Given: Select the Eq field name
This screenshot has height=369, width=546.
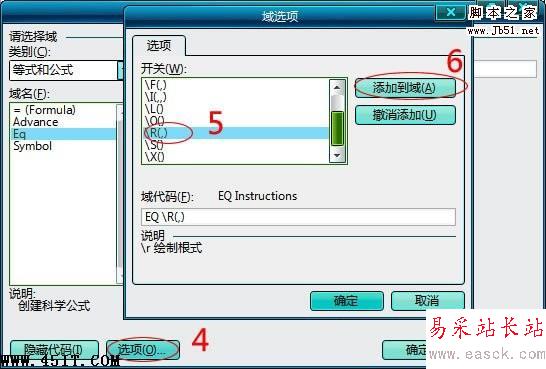Looking at the screenshot, I should [x=63, y=134].
